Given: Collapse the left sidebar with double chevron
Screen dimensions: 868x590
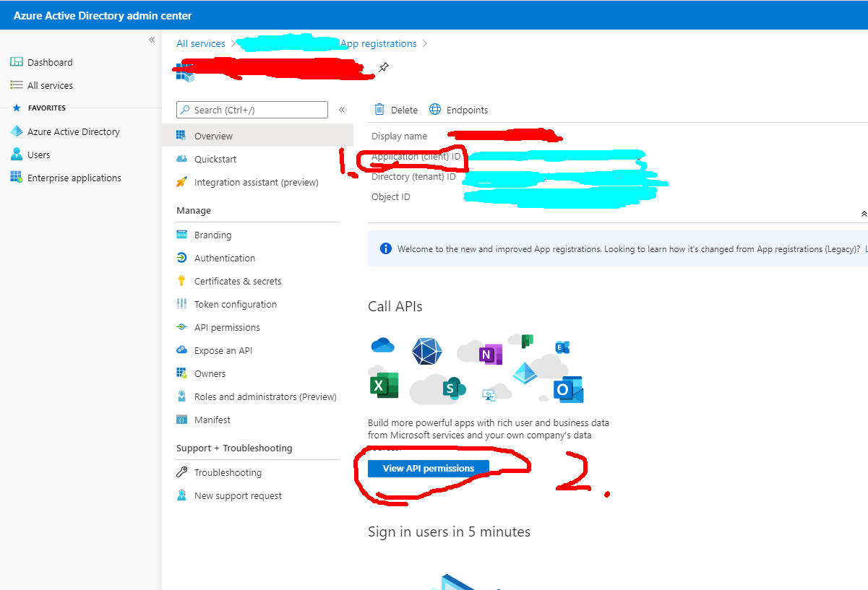Looking at the screenshot, I should click(152, 40).
